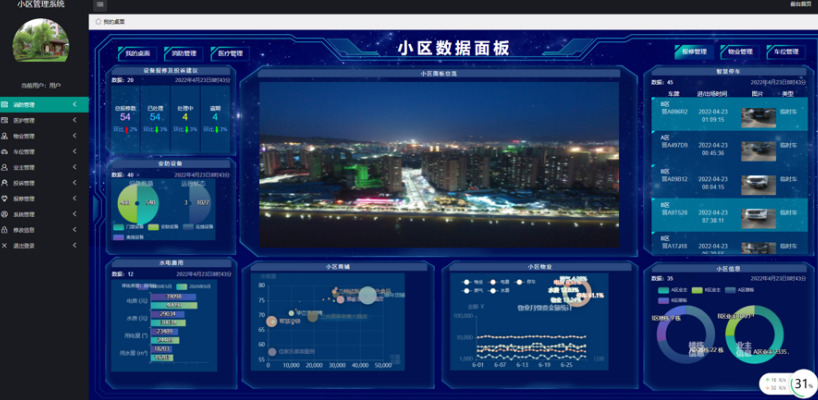The width and height of the screenshot is (818, 400).
Task: Expand the 投诉管理 sidebar chevron
Action: click(75, 183)
